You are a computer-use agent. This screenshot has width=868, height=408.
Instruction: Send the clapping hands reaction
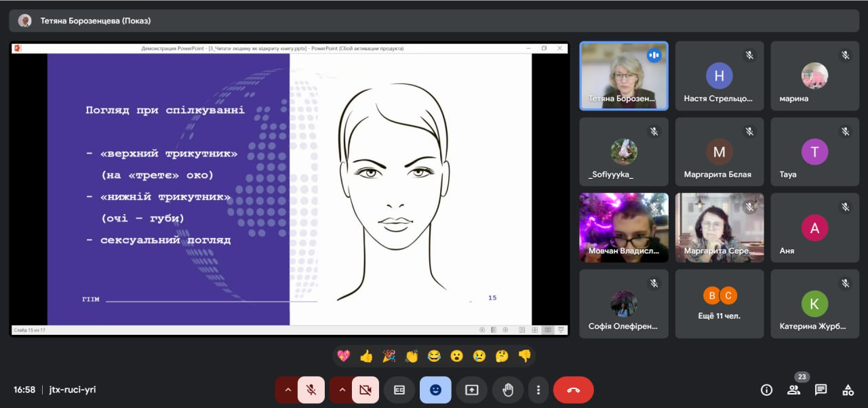point(412,356)
